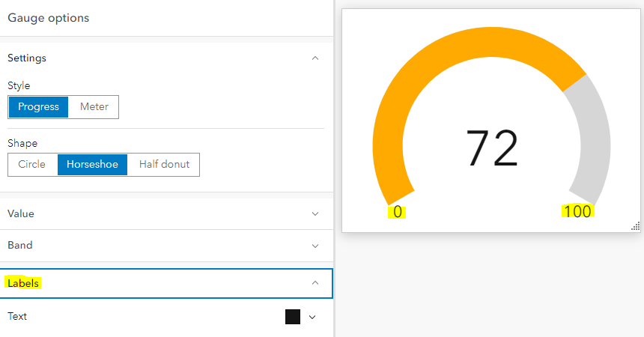Click the Labels section header
Viewport: 644px width, 337px height.
click(x=23, y=283)
